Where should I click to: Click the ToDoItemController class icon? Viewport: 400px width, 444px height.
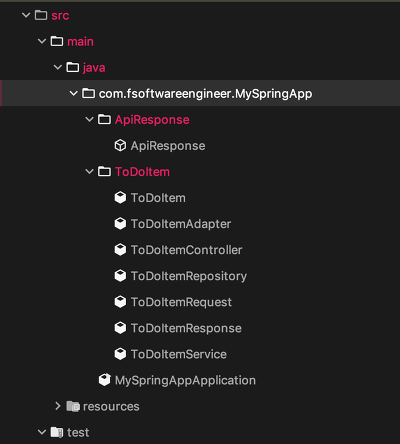(x=120, y=250)
